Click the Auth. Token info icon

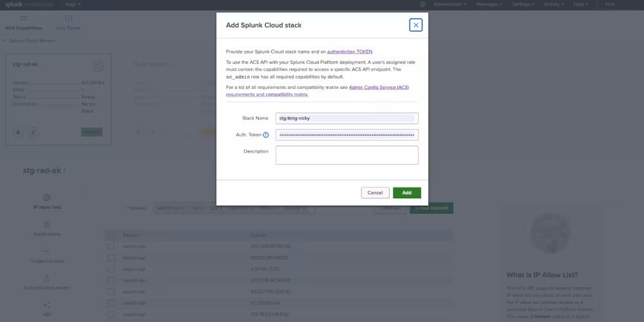(x=265, y=135)
